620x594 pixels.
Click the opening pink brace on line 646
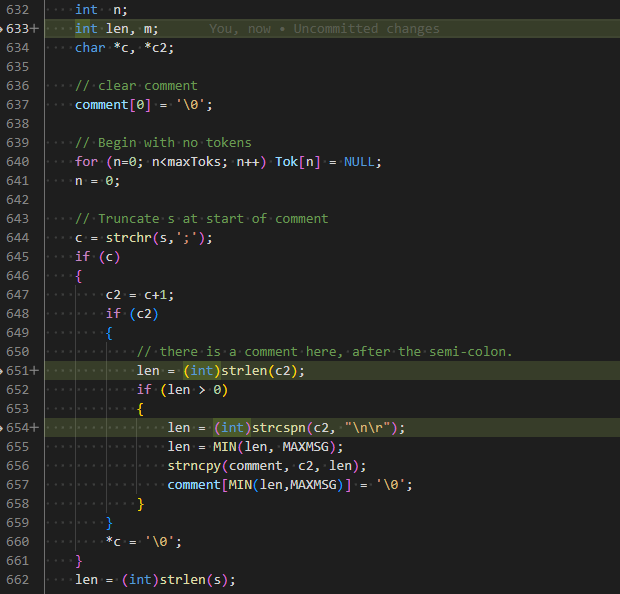(x=79, y=276)
